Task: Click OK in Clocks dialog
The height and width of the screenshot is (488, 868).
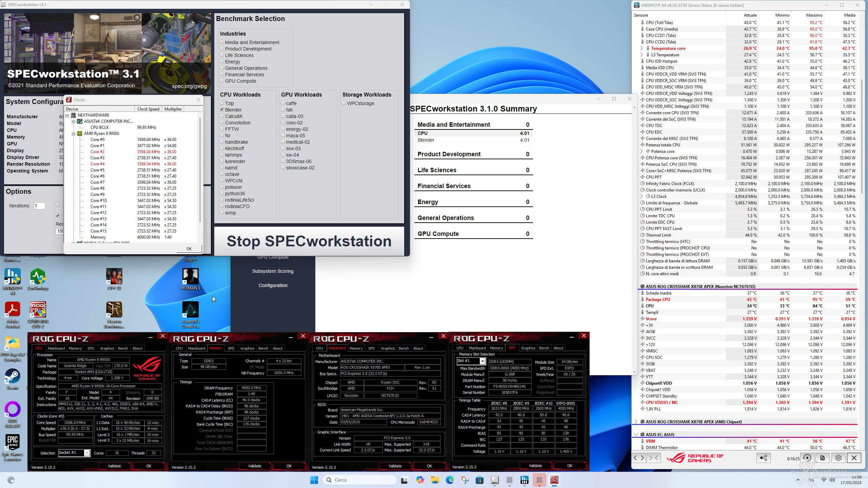Action: (189, 249)
